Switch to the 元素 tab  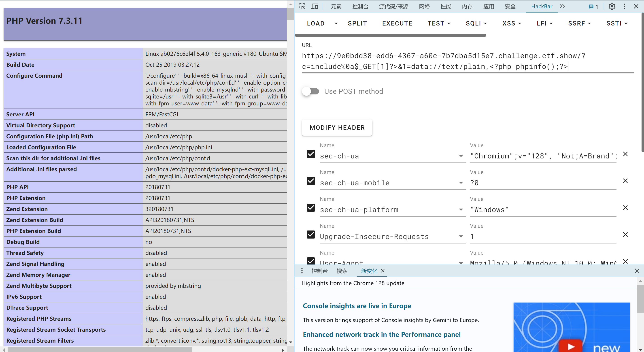(336, 6)
